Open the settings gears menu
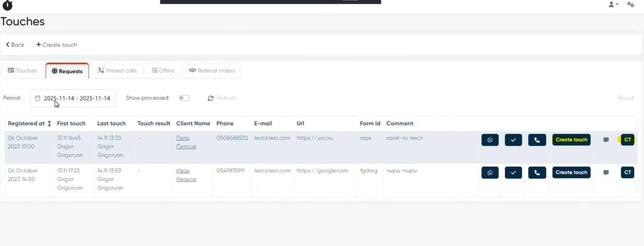 pyautogui.click(x=630, y=5)
